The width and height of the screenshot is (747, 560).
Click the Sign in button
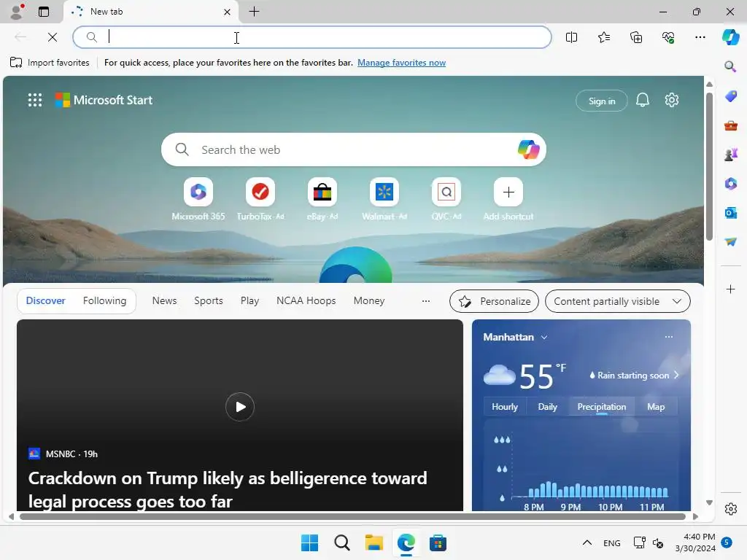[602, 101]
